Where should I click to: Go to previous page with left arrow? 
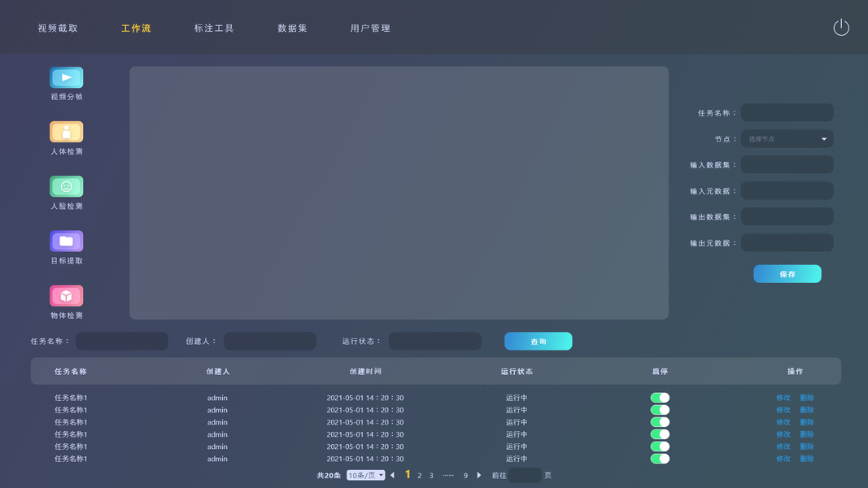click(392, 475)
